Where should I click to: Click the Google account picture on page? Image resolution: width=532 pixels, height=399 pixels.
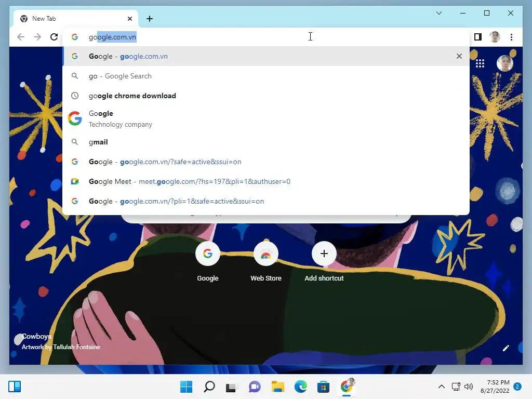click(x=504, y=63)
